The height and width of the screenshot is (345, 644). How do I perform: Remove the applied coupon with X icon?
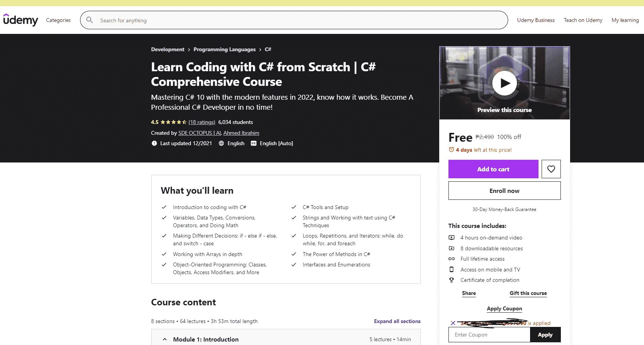(453, 323)
